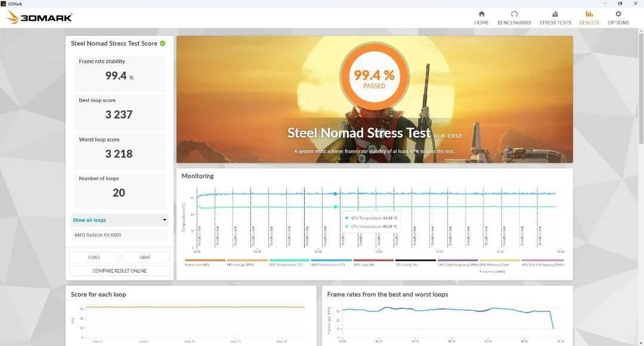This screenshot has width=644, height=346.
Task: Select the RESULTS section
Action: (x=589, y=18)
